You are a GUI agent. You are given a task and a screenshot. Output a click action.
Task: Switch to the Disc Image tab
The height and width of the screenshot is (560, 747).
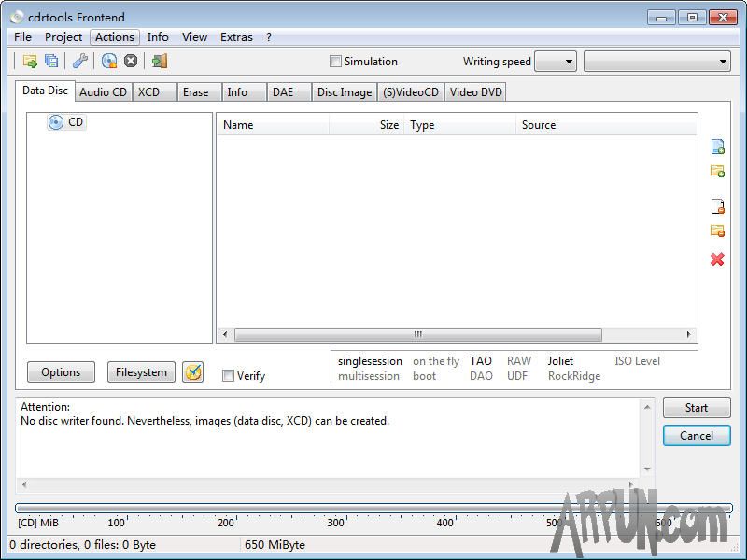coord(345,91)
